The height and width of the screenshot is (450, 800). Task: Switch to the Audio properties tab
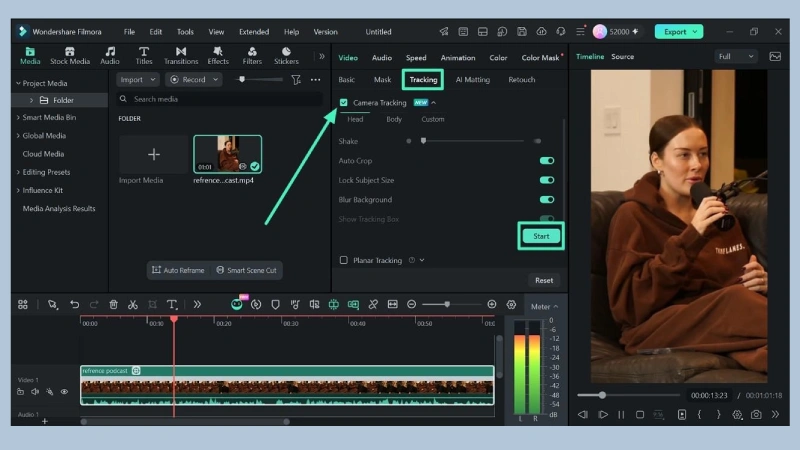[382, 58]
